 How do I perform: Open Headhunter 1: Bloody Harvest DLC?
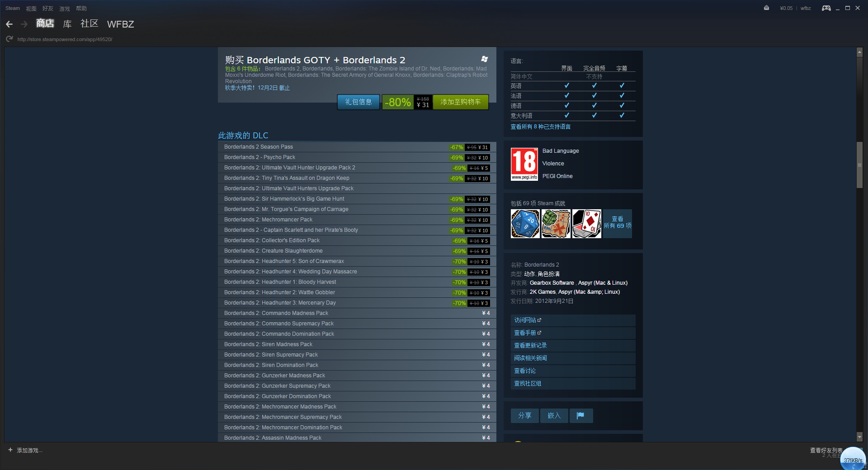point(357,282)
